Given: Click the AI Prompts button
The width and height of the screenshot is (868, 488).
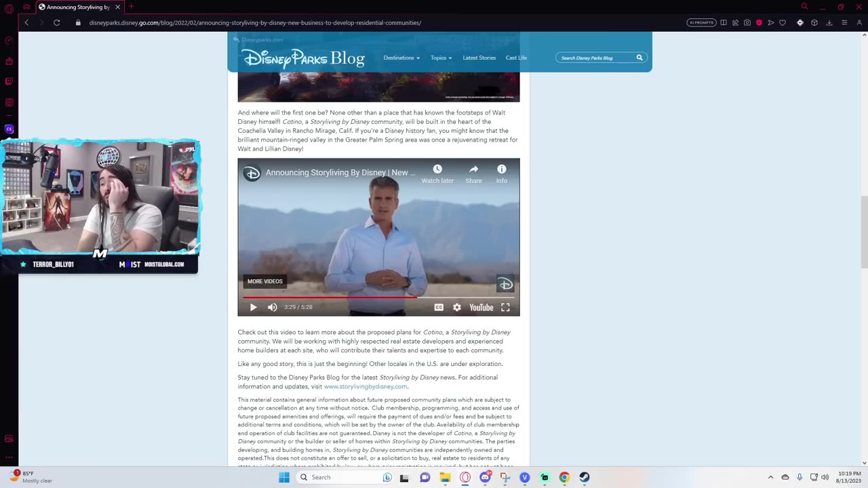Looking at the screenshot, I should [x=701, y=22].
